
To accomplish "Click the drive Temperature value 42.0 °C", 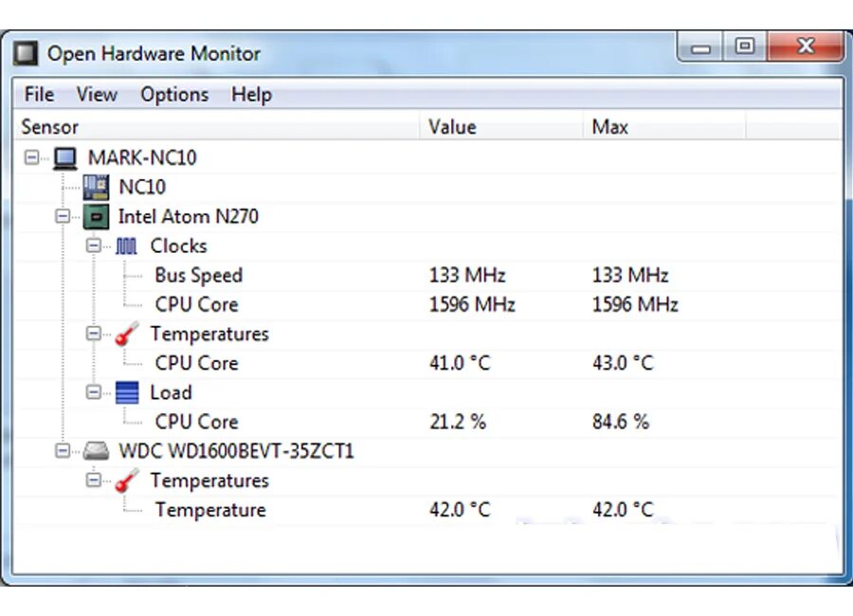I will (460, 511).
